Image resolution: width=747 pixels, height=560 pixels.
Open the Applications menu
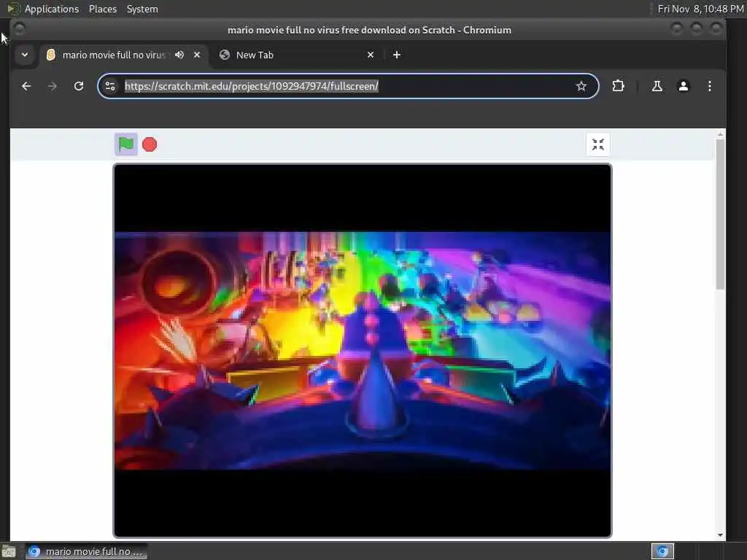point(52,9)
